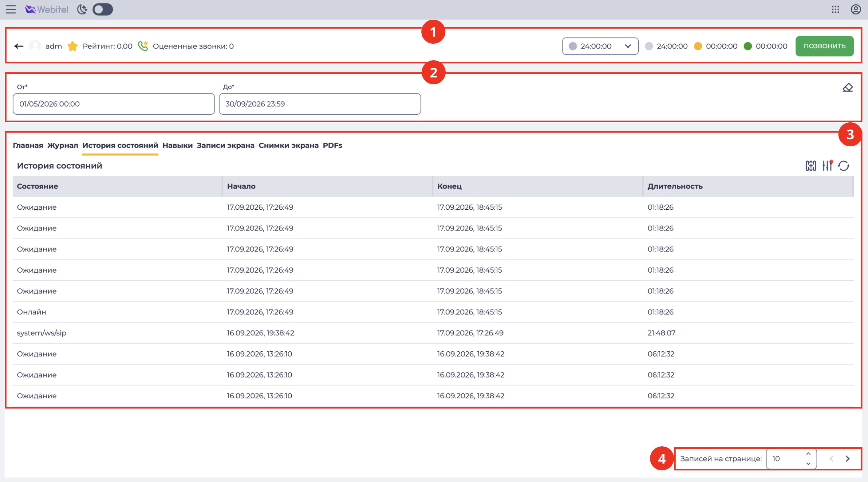868x482 pixels.
Task: Open the hamburger navigation menu
Action: (x=11, y=10)
